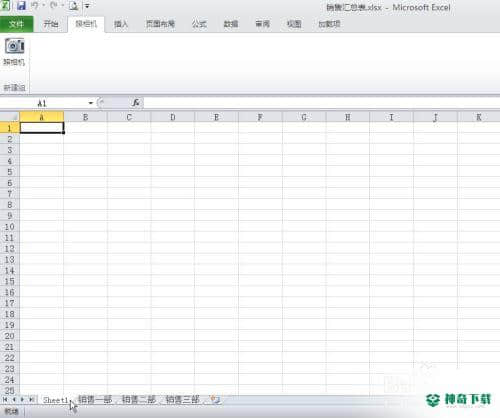Open the 销售一部 worksheet tab
This screenshot has width=500, height=418.
coord(95,399)
